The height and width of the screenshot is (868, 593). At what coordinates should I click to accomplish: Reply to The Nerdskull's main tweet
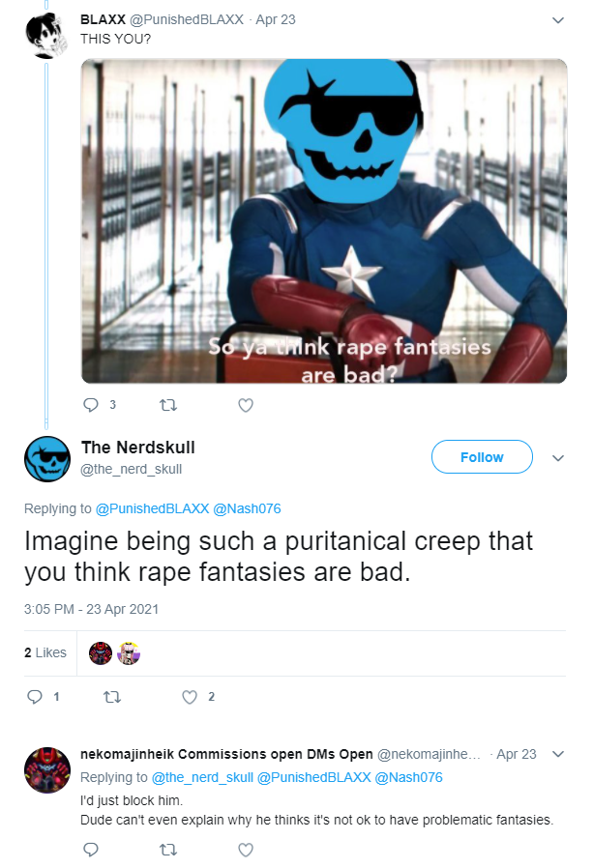(x=35, y=696)
